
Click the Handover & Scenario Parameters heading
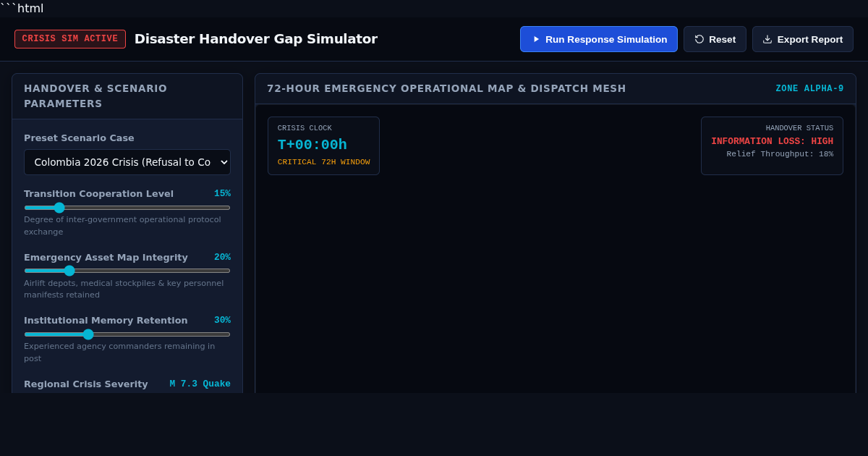coord(95,96)
